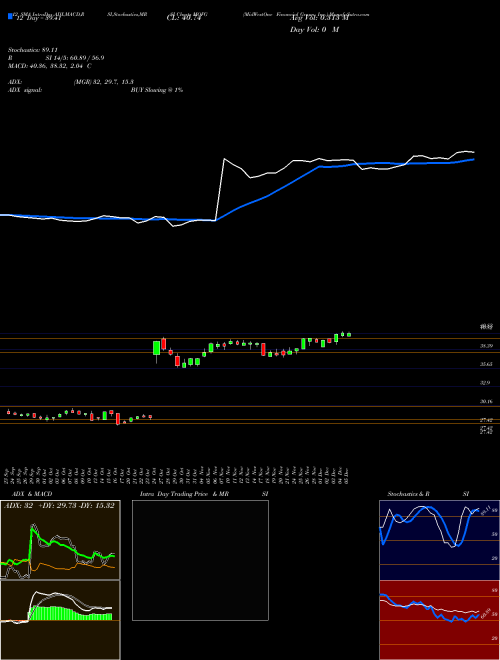Screen dimensions: 500x660
Task: Click the 35.65 price axis label
Action: pyautogui.click(x=486, y=364)
